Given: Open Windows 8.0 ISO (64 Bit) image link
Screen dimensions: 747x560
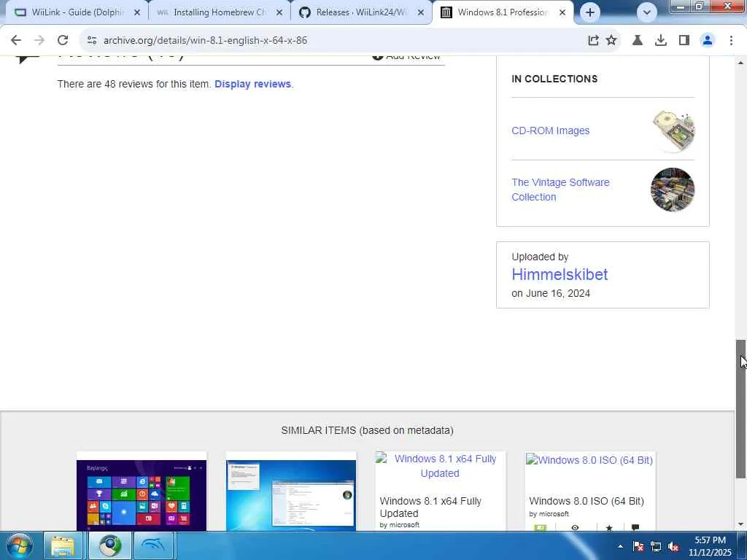Looking at the screenshot, I should [589, 460].
